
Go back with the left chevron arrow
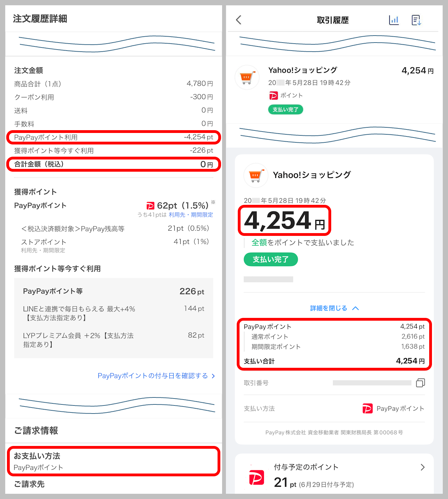click(238, 20)
